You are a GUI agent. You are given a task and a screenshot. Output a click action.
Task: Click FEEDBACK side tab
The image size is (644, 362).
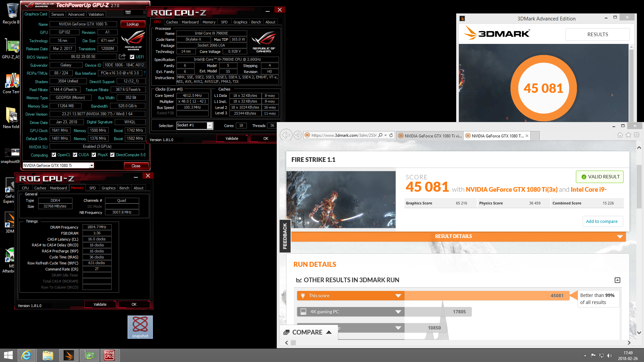[285, 236]
